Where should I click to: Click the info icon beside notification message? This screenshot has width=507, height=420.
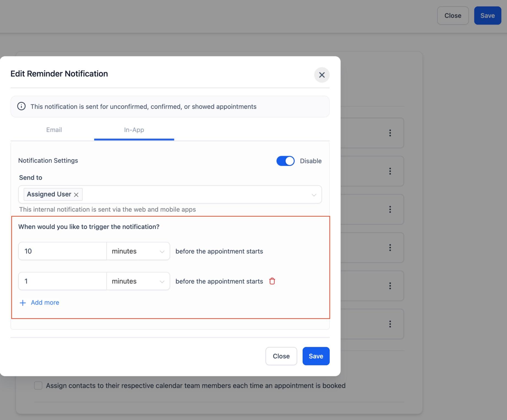click(21, 106)
